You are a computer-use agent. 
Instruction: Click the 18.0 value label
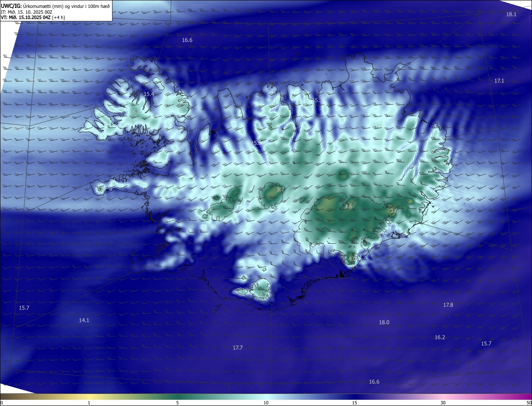[384, 323]
